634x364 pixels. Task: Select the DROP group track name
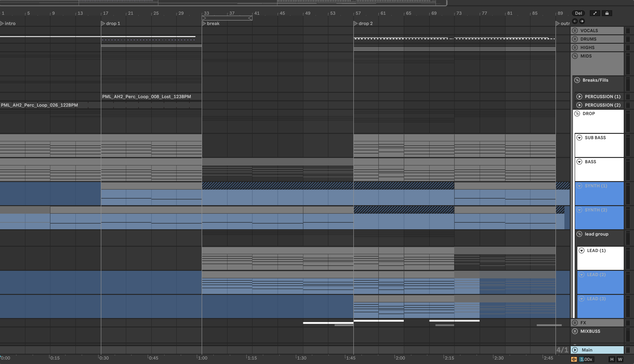588,114
